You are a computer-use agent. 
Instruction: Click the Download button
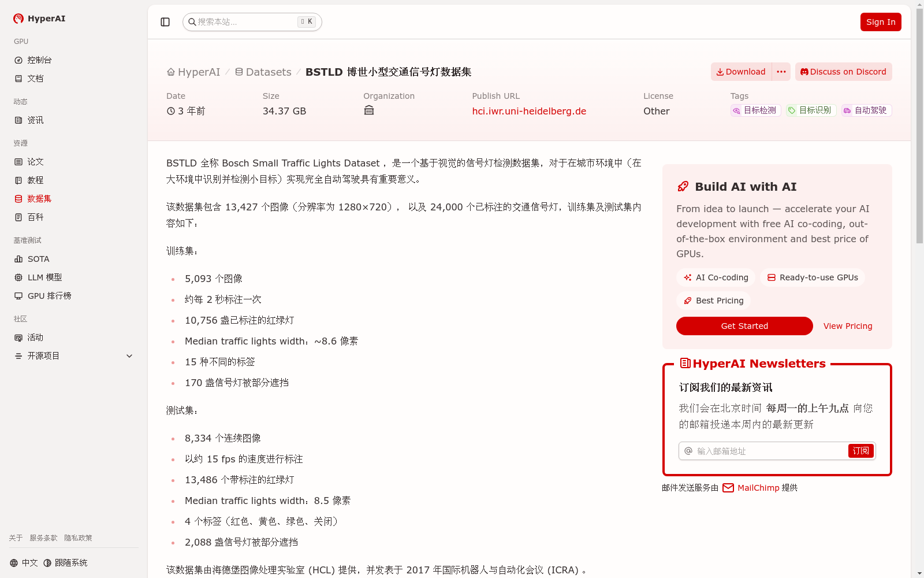pyautogui.click(x=741, y=72)
